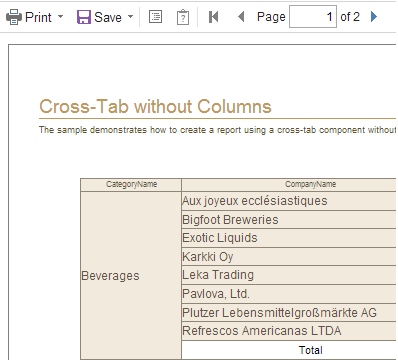Screen dimensions: 398x360
Task: Open the parameters panel icon
Action: pos(183,17)
